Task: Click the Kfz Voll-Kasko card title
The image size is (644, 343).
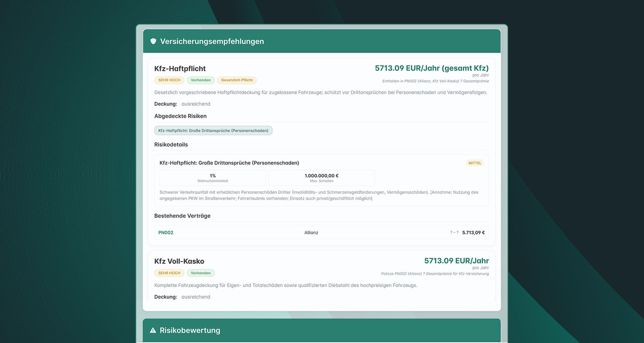Action: [179, 261]
